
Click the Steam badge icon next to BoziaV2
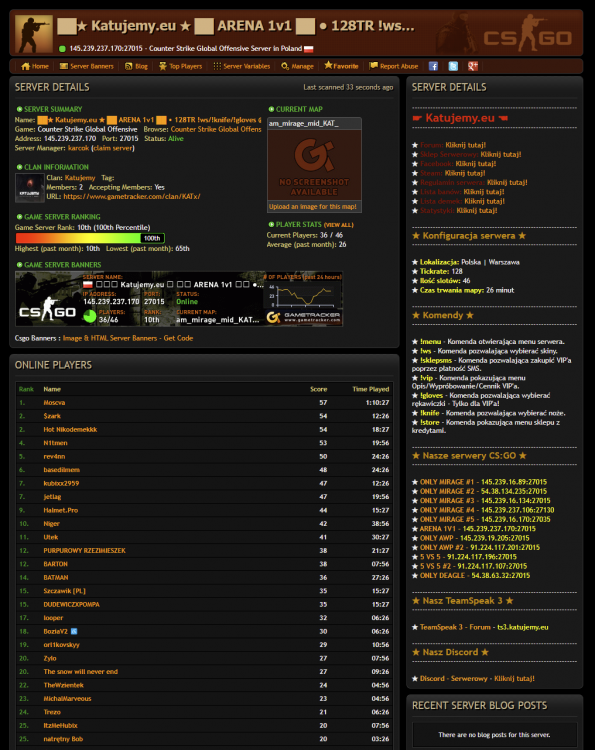(x=74, y=631)
